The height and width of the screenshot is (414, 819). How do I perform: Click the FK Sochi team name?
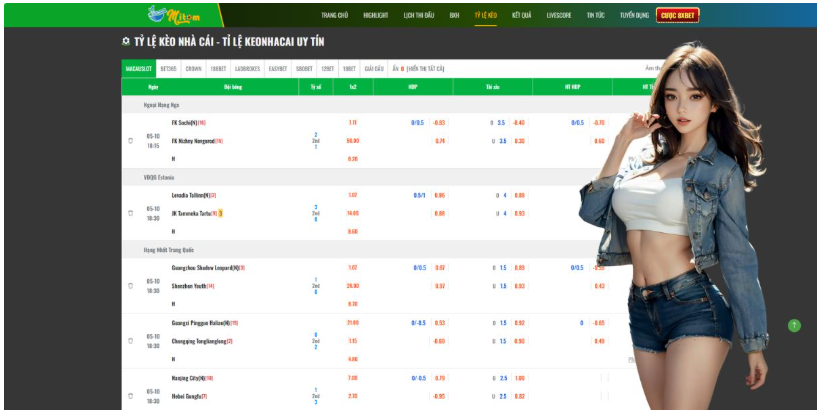pos(185,123)
